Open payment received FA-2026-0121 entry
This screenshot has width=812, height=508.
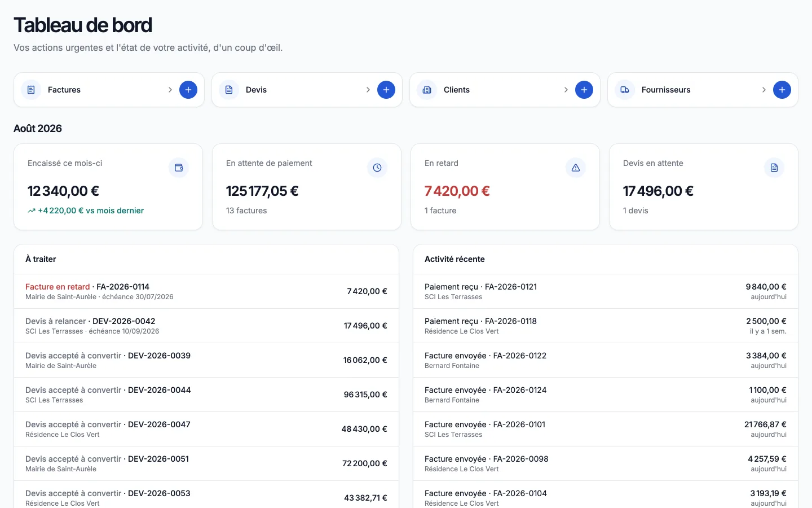[606, 291]
